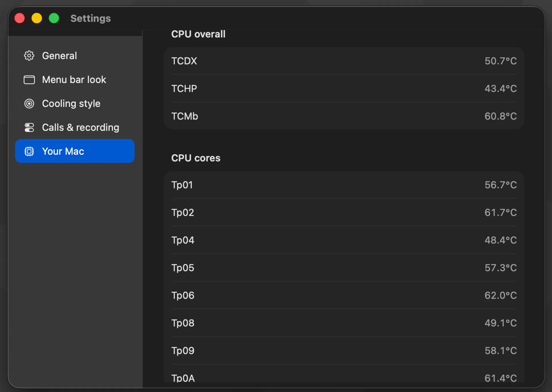Image resolution: width=552 pixels, height=392 pixels.
Task: Click the Calls & recording switches icon
Action: tap(29, 127)
